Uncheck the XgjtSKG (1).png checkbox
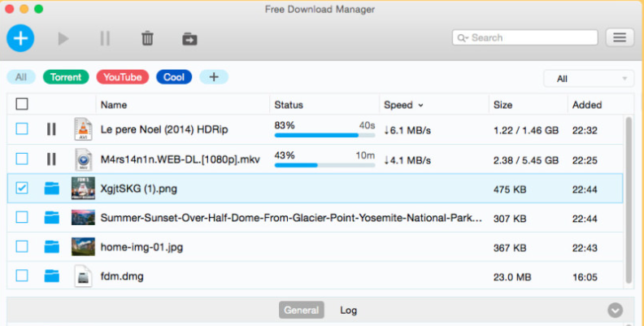Screen dimensions: 644x326 click(22, 188)
